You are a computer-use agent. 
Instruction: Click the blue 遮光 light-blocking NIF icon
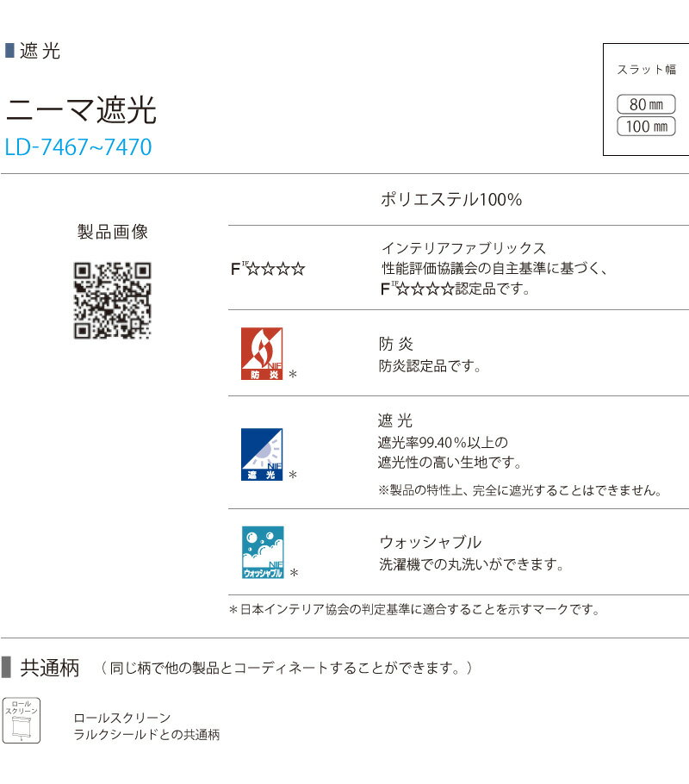tap(262, 454)
